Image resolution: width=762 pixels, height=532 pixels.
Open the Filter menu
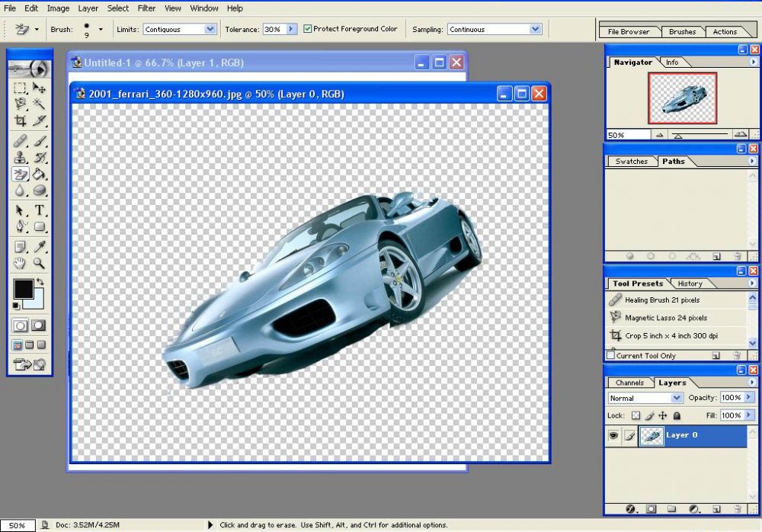(x=146, y=8)
